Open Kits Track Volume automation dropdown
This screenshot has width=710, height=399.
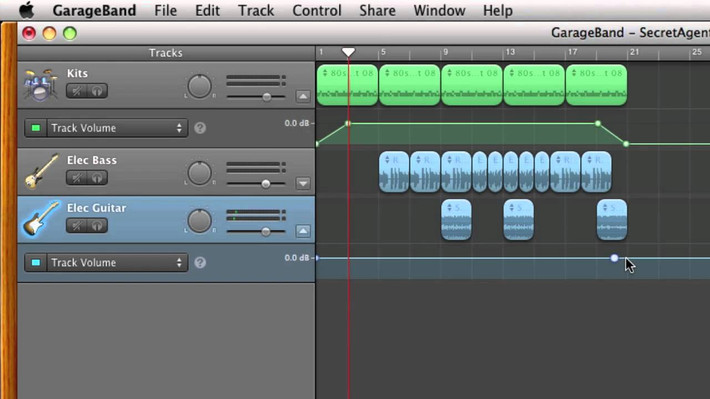pos(117,128)
